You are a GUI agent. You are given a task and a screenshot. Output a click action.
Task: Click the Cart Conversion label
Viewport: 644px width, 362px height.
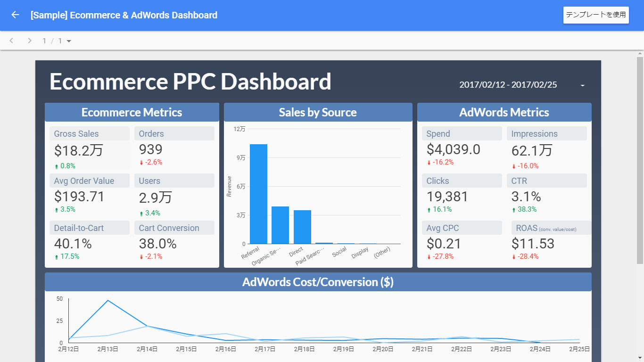(169, 228)
